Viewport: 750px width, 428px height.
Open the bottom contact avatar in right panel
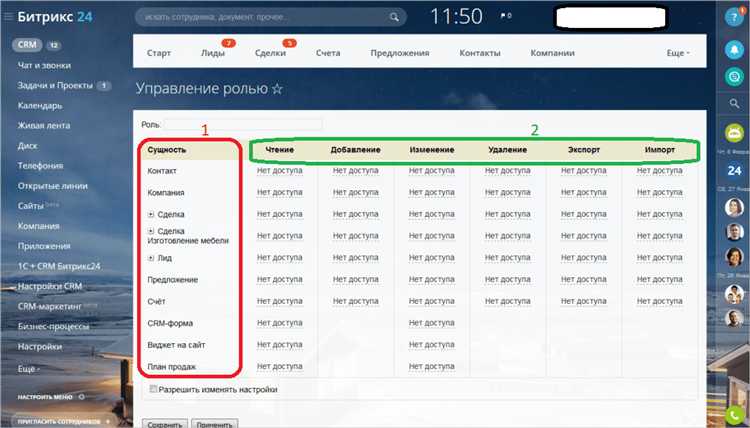pyautogui.click(x=734, y=318)
